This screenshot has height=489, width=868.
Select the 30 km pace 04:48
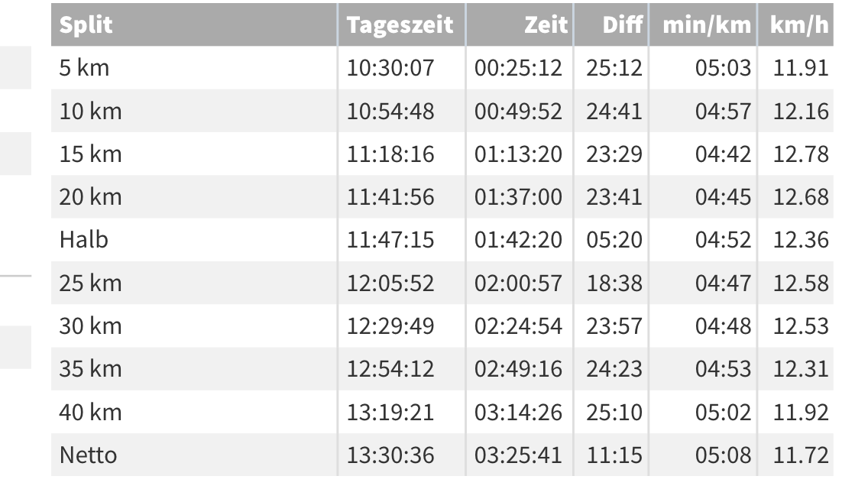tap(723, 326)
